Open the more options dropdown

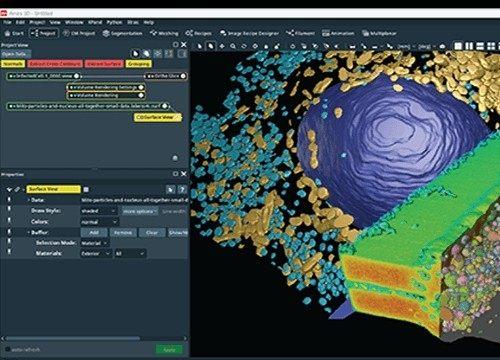[x=140, y=211]
